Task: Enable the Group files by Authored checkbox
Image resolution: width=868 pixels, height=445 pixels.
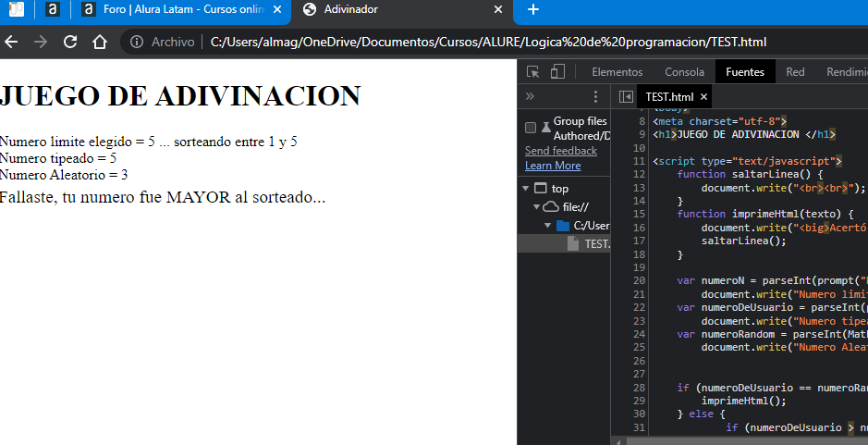Action: click(x=531, y=128)
